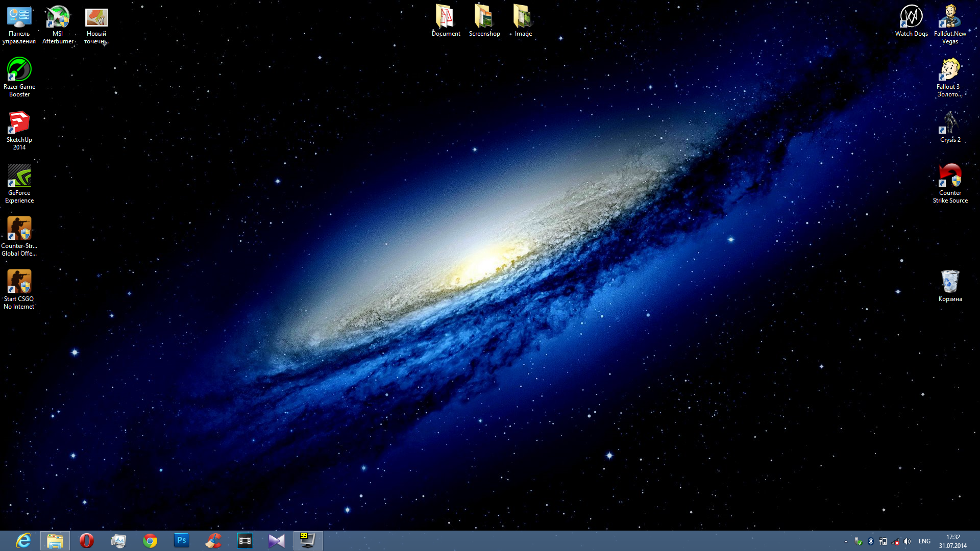Open Safely Remove Hardware tray icon
980x551 pixels.
(x=859, y=541)
